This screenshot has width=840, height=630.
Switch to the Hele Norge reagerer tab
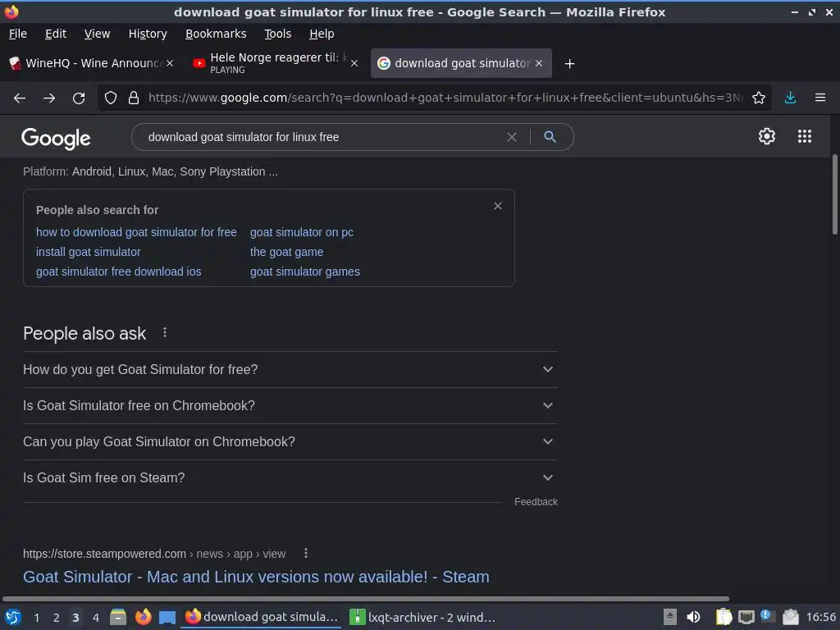pyautogui.click(x=273, y=63)
